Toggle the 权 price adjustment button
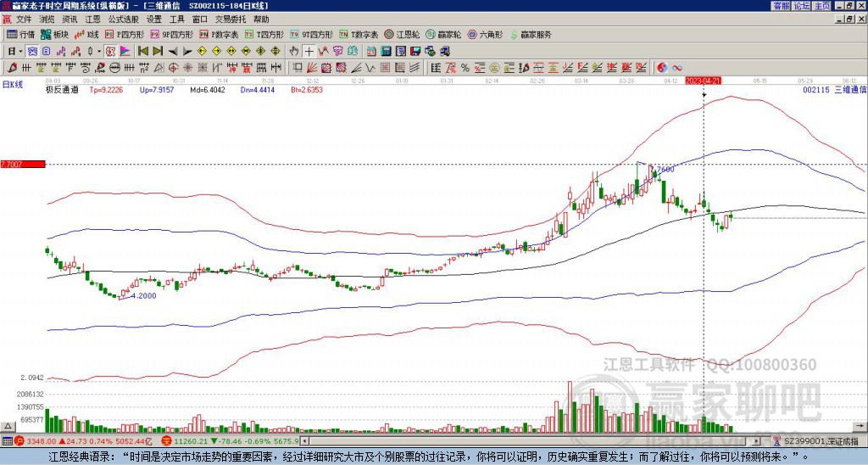The image size is (868, 465). point(110,51)
